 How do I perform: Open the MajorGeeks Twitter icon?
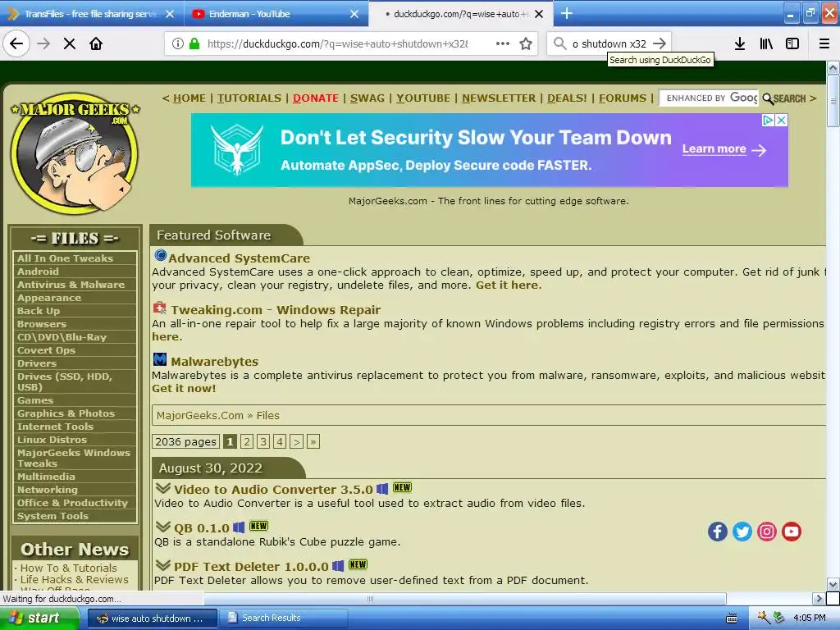[x=742, y=532]
